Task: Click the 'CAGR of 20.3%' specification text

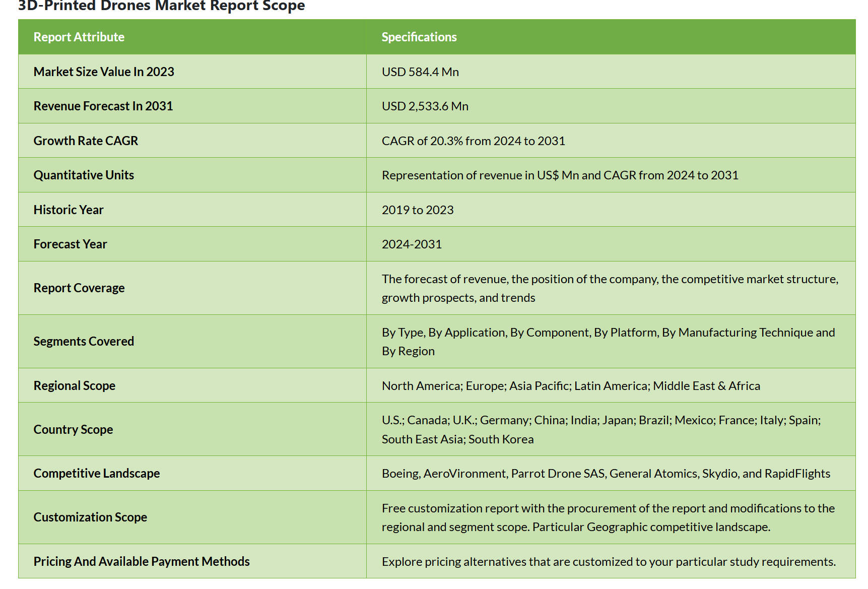Action: tap(473, 141)
